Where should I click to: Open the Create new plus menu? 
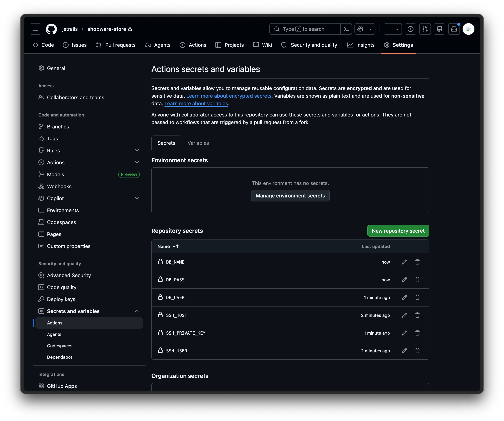(x=393, y=29)
